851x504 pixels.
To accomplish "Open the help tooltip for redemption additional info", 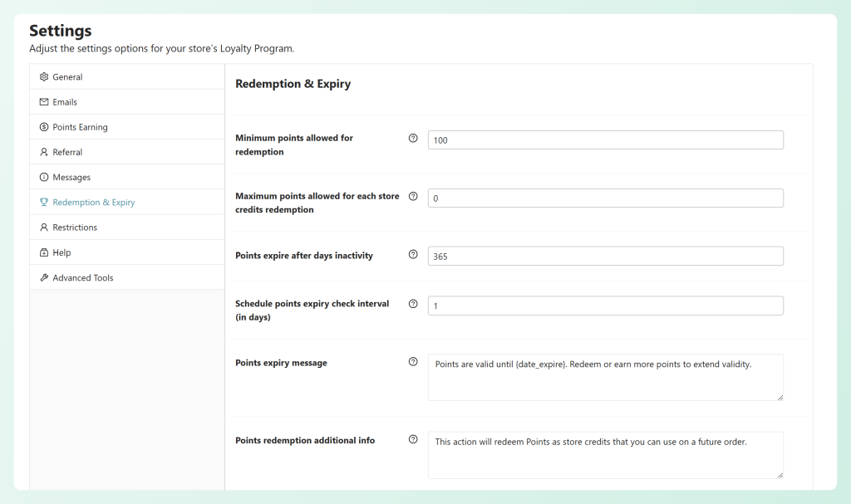I will (x=413, y=439).
